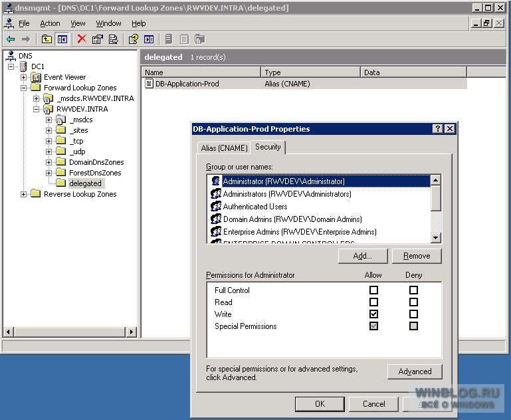This screenshot has height=420, width=511.
Task: Uncheck Allow for Write permission
Action: pyautogui.click(x=374, y=314)
